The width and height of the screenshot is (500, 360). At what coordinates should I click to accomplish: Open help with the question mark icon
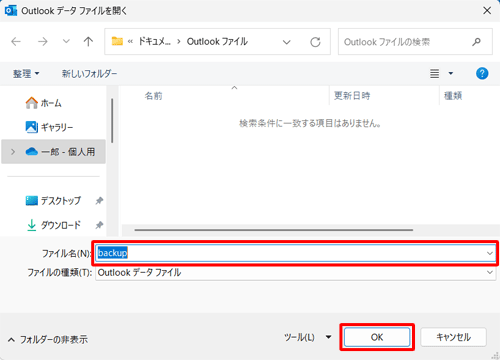click(x=482, y=73)
